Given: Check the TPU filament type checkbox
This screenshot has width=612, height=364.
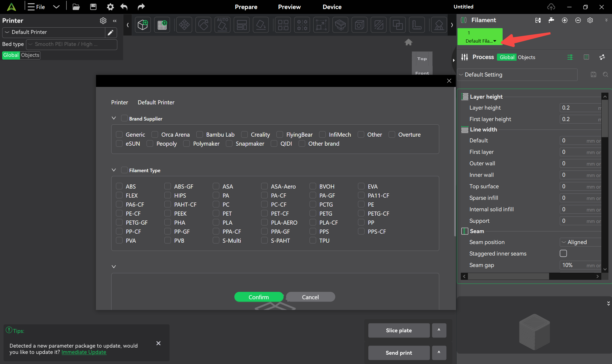Looking at the screenshot, I should click(313, 240).
